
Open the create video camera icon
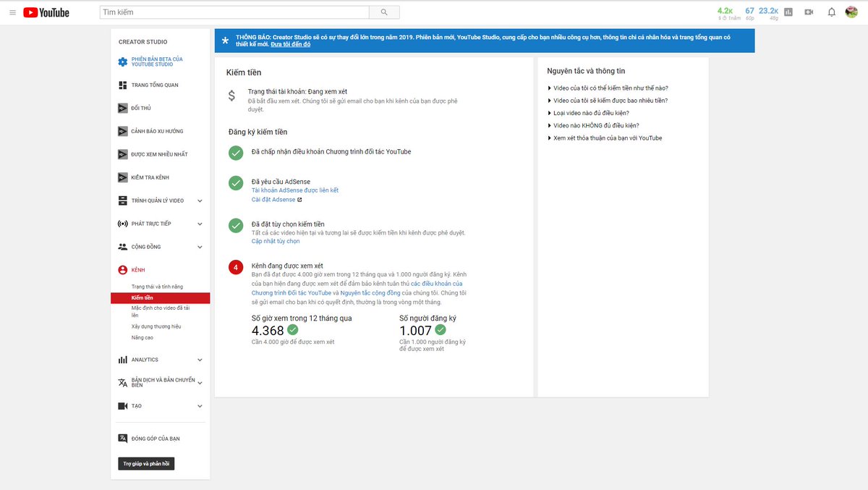809,12
